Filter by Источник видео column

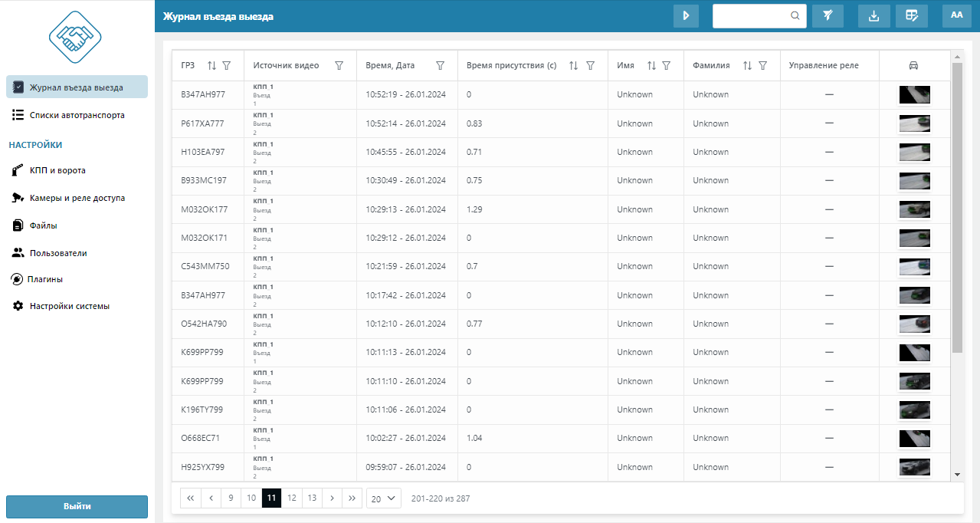coord(339,66)
